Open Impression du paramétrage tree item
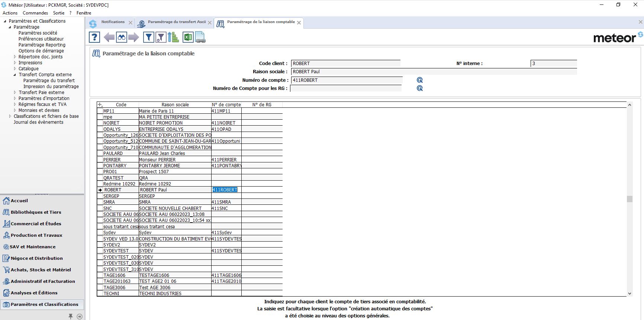Viewport: 644px width, 320px height. pyautogui.click(x=51, y=87)
